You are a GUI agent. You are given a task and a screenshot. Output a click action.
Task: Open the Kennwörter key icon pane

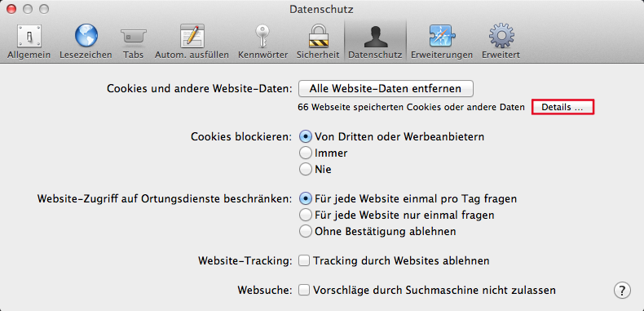click(262, 41)
